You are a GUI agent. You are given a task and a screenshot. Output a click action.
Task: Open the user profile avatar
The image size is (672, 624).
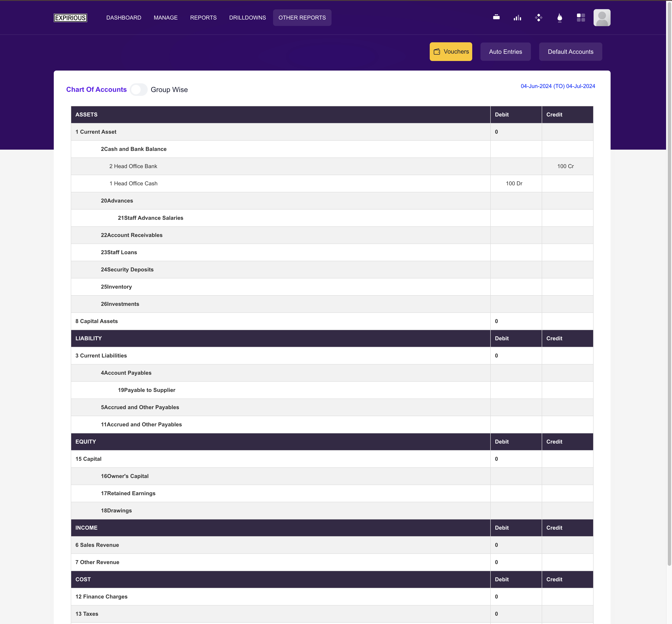pyautogui.click(x=602, y=18)
